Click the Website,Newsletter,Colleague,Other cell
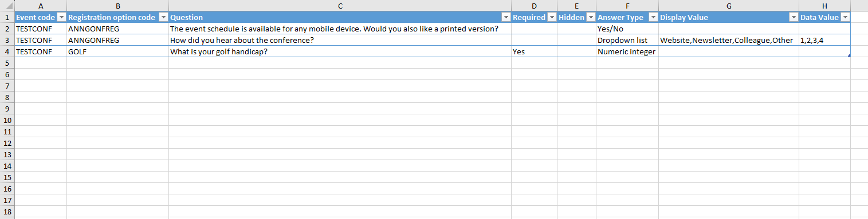The height and width of the screenshot is (219, 868). (x=729, y=40)
